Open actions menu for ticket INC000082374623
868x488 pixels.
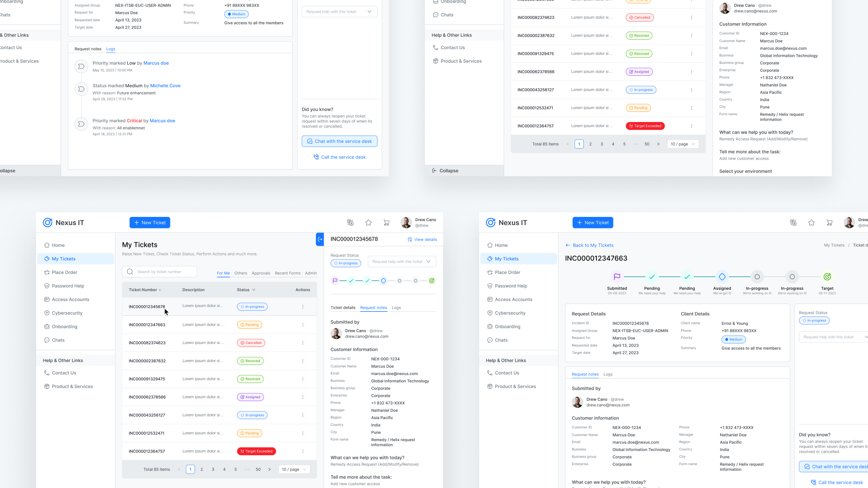(x=303, y=343)
